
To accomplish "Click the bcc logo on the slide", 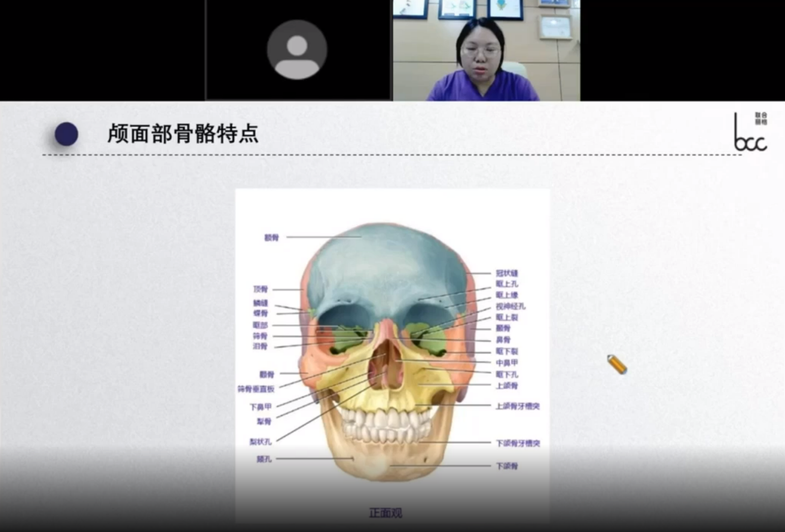I will click(x=750, y=132).
